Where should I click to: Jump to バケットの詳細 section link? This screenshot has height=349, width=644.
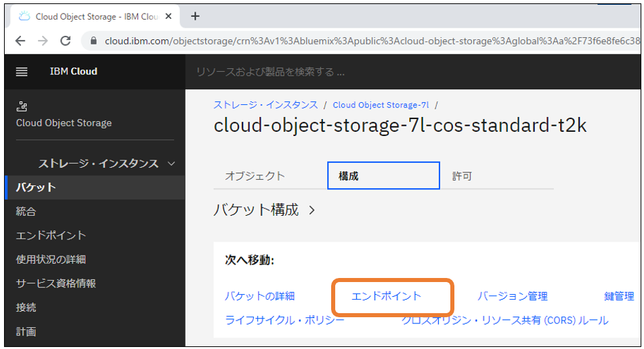[259, 296]
